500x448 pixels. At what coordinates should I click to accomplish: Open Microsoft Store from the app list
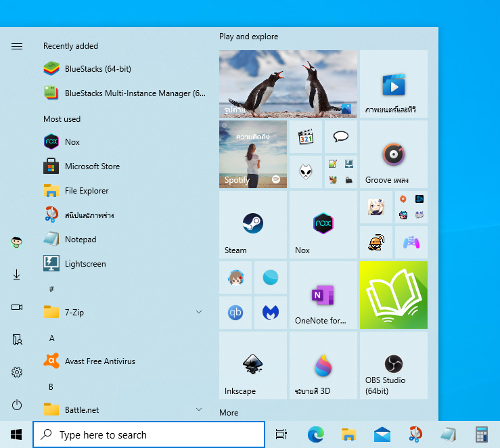coord(124,166)
